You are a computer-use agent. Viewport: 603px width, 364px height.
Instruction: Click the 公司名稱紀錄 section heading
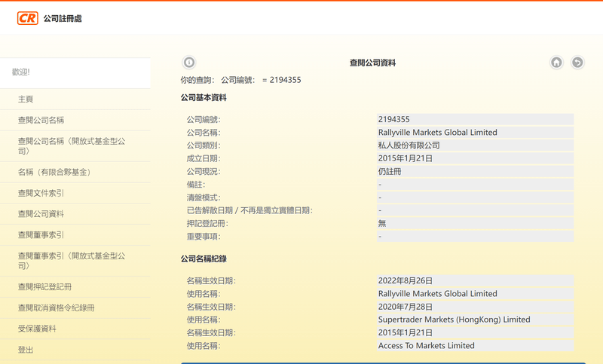click(x=204, y=258)
